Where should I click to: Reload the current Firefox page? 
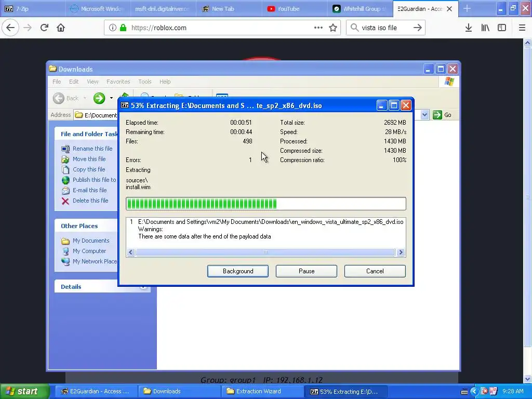coord(44,28)
